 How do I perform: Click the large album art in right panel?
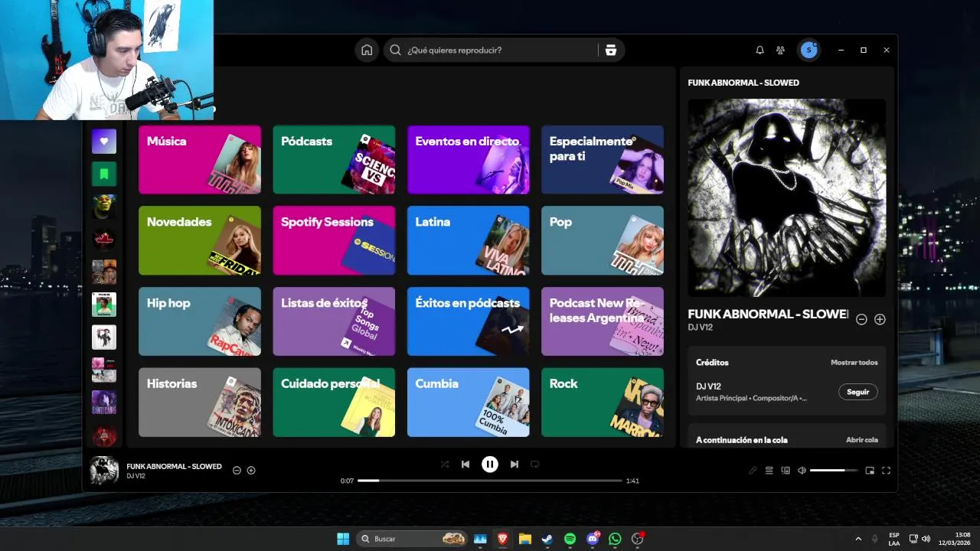coord(787,197)
